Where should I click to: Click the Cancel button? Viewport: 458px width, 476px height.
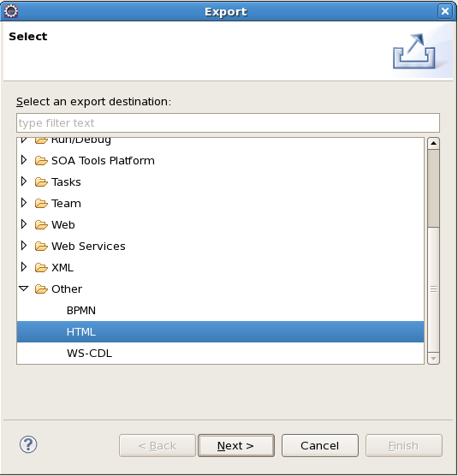320,445
